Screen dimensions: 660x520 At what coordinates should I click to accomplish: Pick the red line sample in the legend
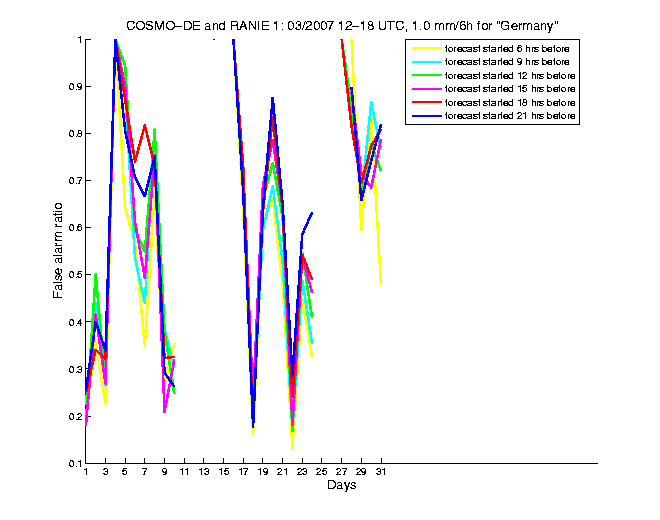[427, 103]
